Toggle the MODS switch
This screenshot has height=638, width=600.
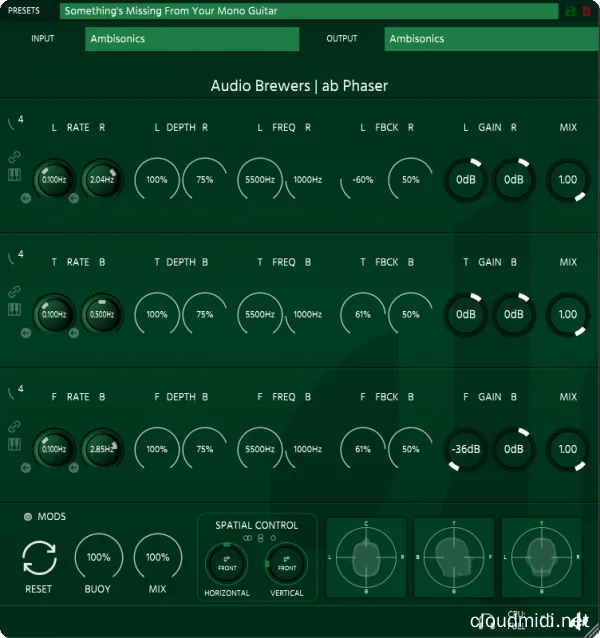coord(28,516)
